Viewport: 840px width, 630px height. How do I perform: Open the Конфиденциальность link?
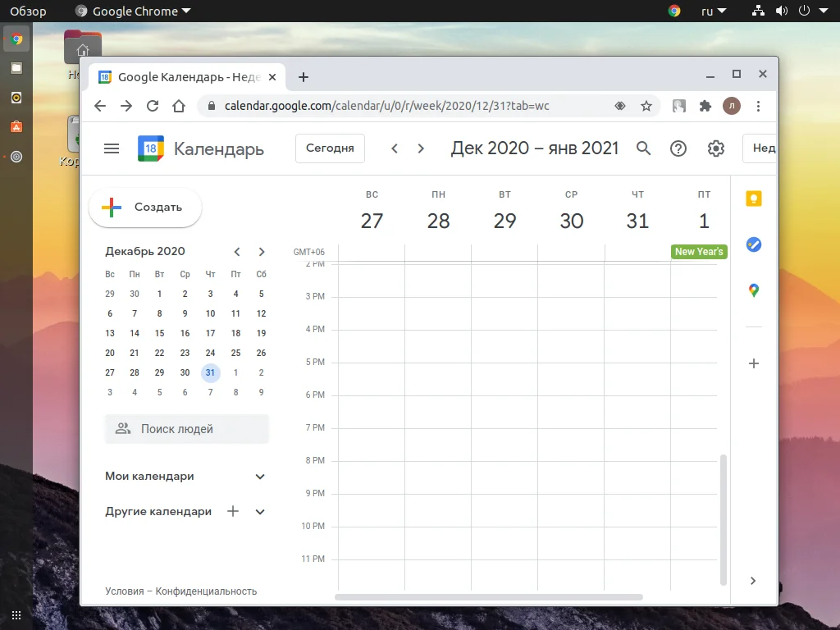tap(206, 591)
